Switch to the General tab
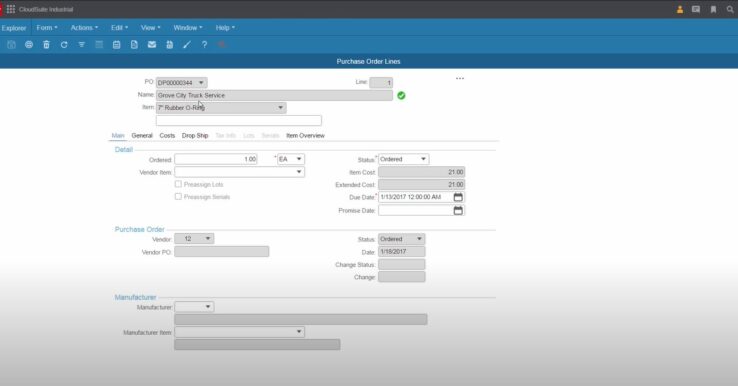The height and width of the screenshot is (386, 738). pyautogui.click(x=142, y=136)
